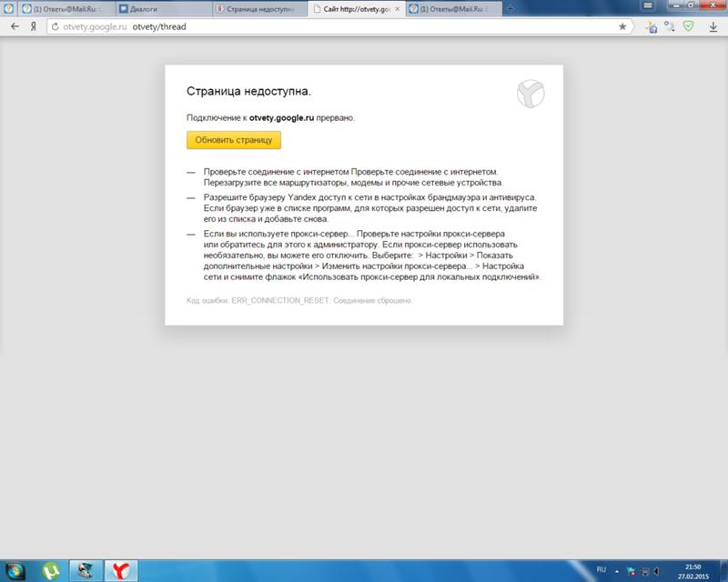728x582 pixels.
Task: Click the error code text ERR_CONNECTION_RESET
Action: (x=280, y=301)
